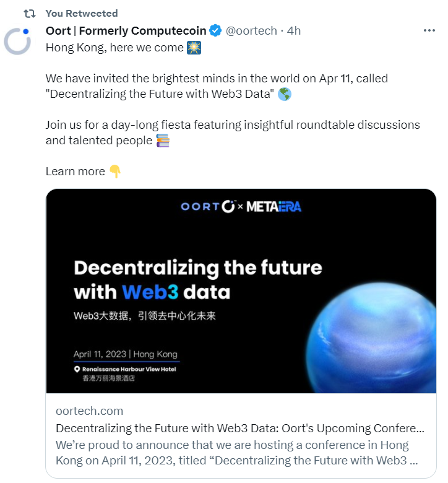Screen dimensions: 448x483
Task: Click the pointing-down emoji after Learn more
Action: pos(115,172)
